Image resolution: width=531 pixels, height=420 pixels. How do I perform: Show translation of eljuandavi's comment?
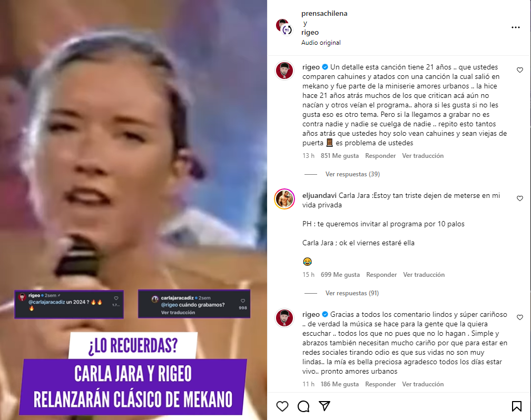pos(424,274)
